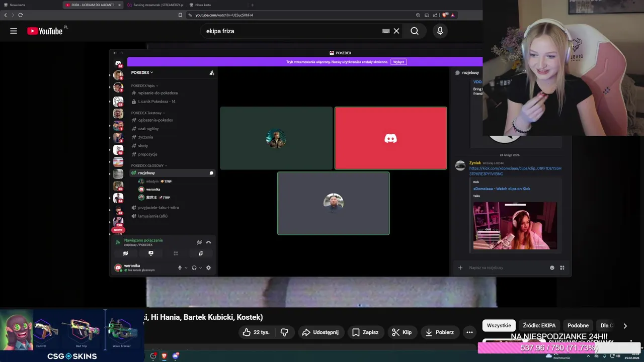644x362 pixels.
Task: Open POKEDEX server dropdown in Discord
Action: pyautogui.click(x=142, y=72)
